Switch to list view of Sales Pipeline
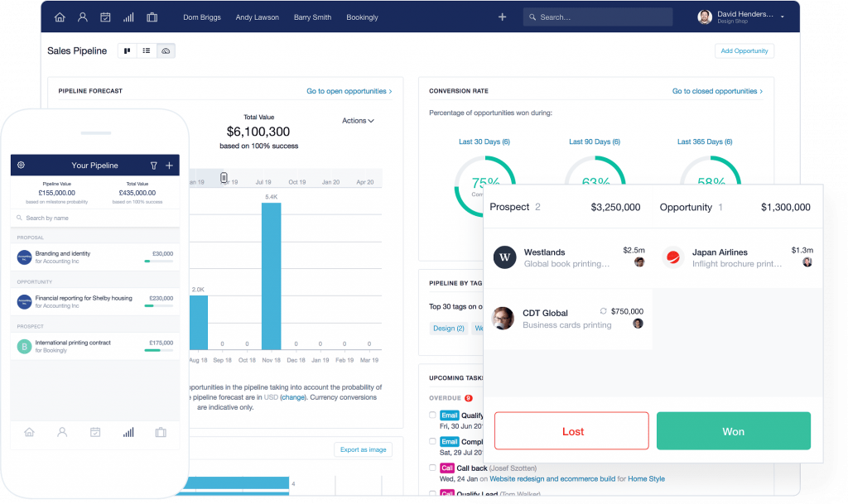The width and height of the screenshot is (848, 504). pyautogui.click(x=146, y=50)
